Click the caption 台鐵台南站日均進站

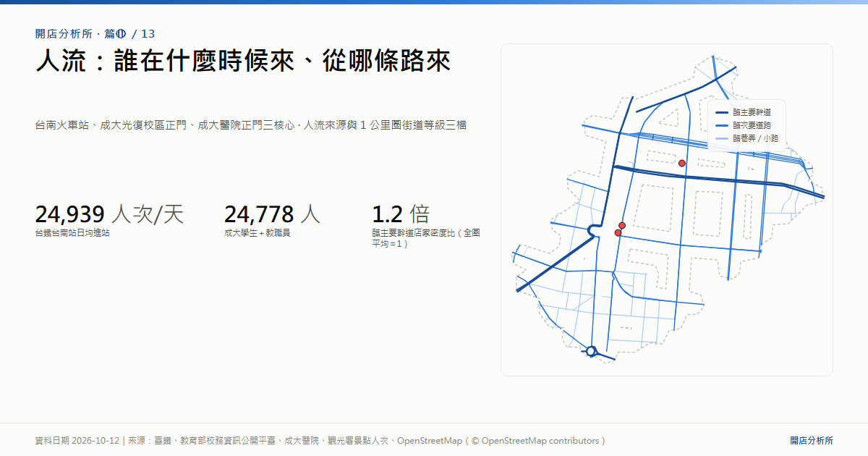click(x=72, y=233)
